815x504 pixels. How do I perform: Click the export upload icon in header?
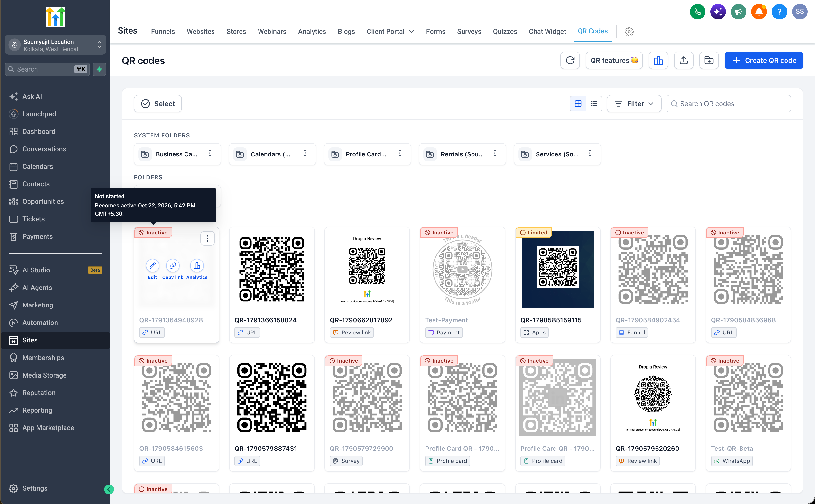(684, 60)
